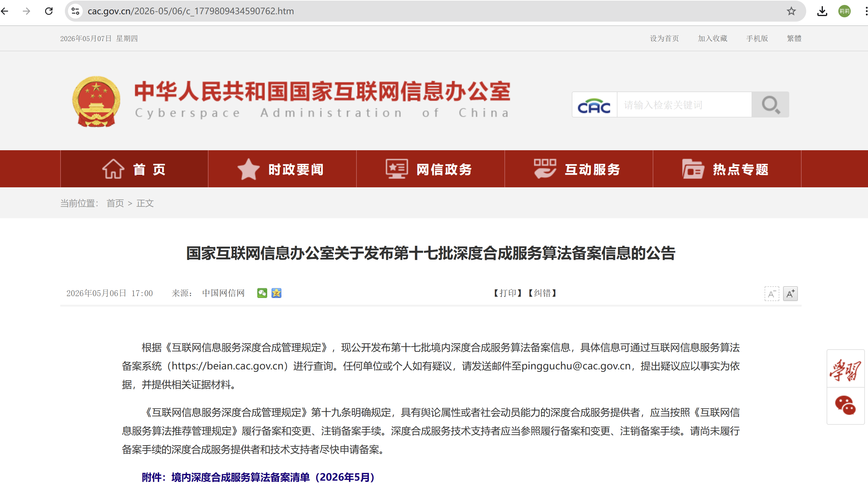This screenshot has height=489, width=868.
Task: Click the national emblem logo
Action: tap(96, 101)
